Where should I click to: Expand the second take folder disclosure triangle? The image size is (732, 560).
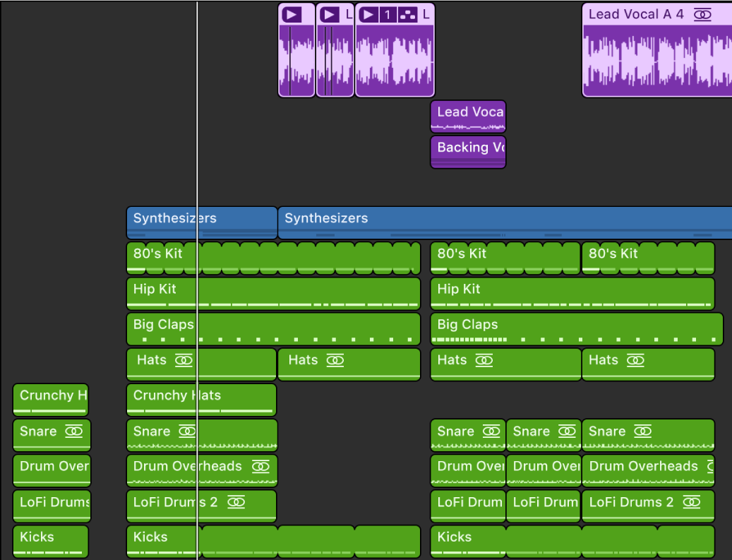pos(329,14)
